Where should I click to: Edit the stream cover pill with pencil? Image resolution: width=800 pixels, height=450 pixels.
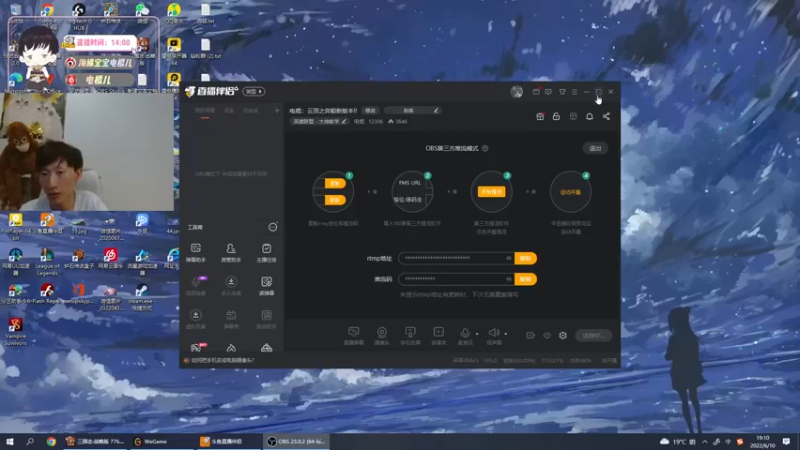[412, 110]
